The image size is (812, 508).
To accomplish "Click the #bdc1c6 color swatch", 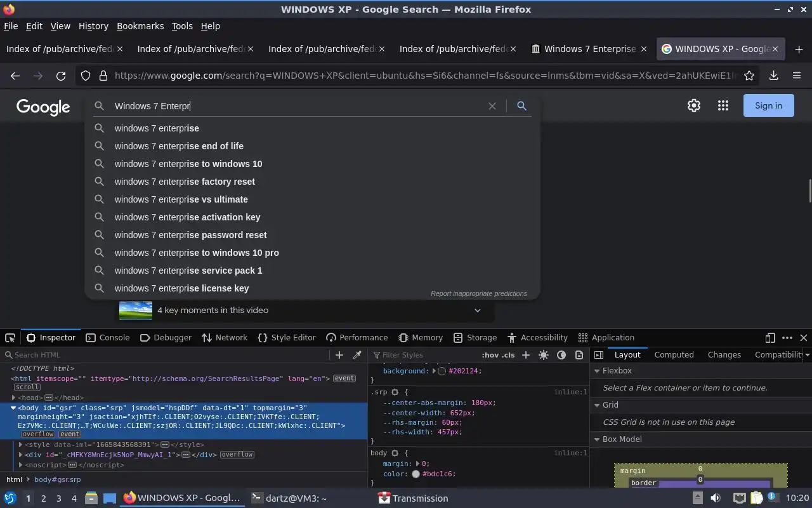I will [x=416, y=474].
